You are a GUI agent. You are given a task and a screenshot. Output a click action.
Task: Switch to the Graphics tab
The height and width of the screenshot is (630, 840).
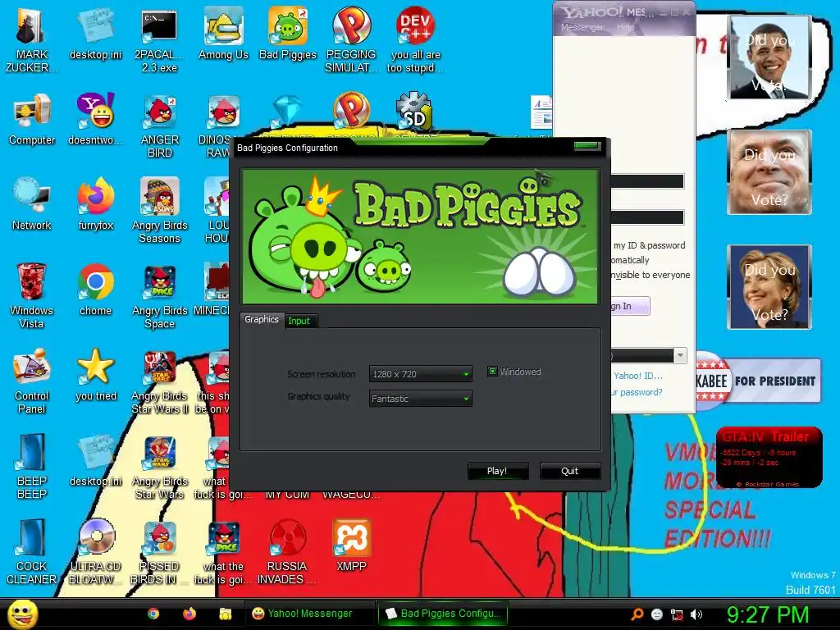tap(262, 319)
